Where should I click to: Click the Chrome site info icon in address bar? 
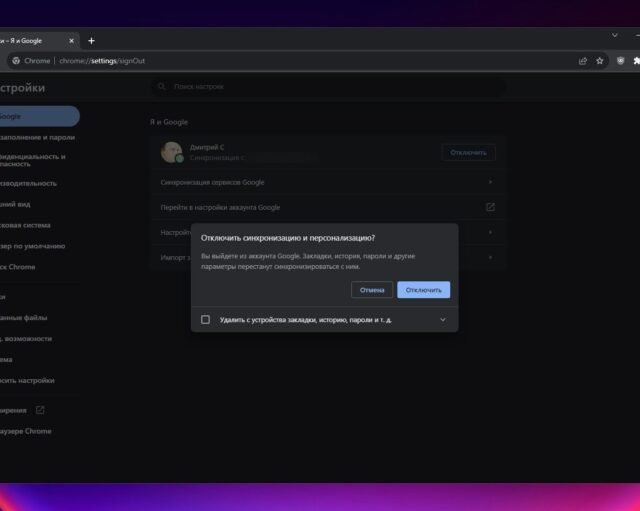pos(16,61)
